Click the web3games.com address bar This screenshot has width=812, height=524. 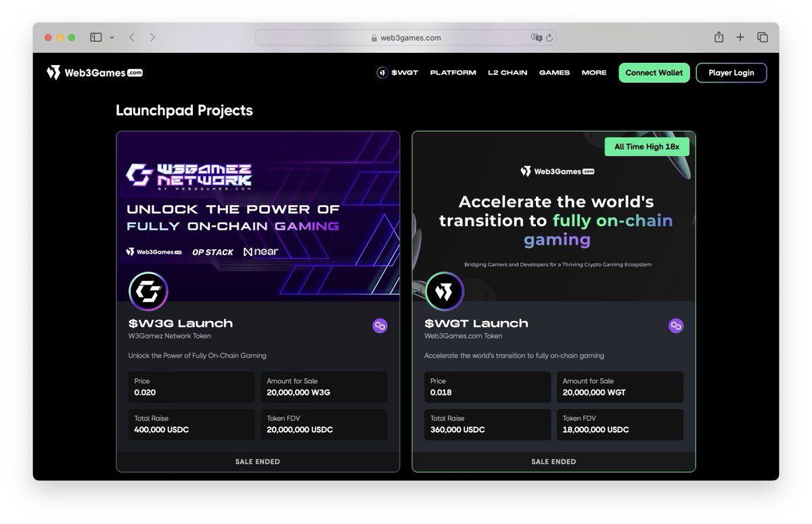tap(405, 38)
